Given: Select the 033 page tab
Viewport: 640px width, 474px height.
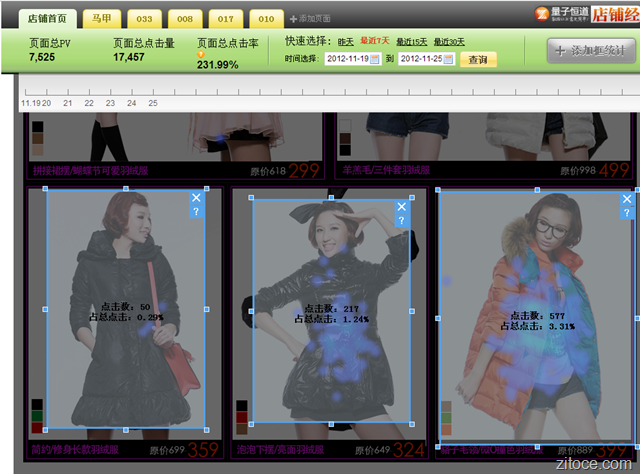Looking at the screenshot, I should click(x=144, y=18).
